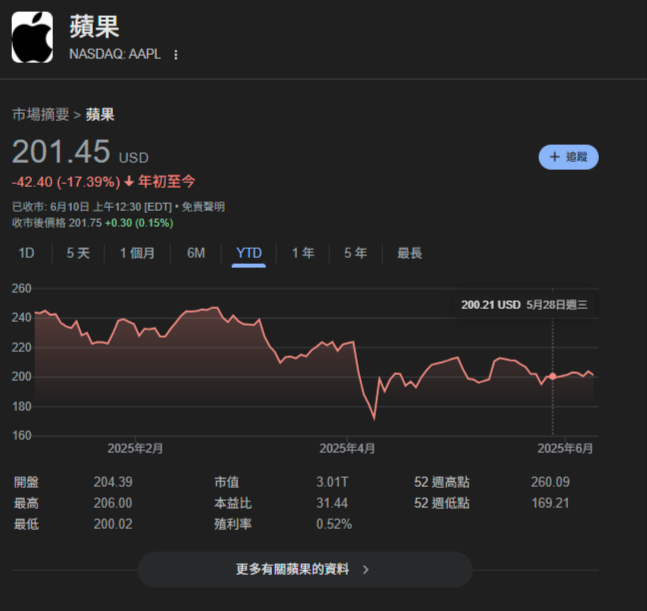Select the YTD range tab
The image size is (647, 611).
[249, 253]
